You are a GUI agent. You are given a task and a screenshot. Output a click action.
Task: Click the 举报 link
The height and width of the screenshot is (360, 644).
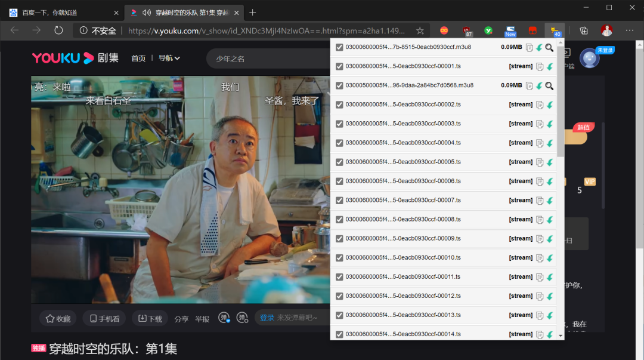pyautogui.click(x=202, y=319)
